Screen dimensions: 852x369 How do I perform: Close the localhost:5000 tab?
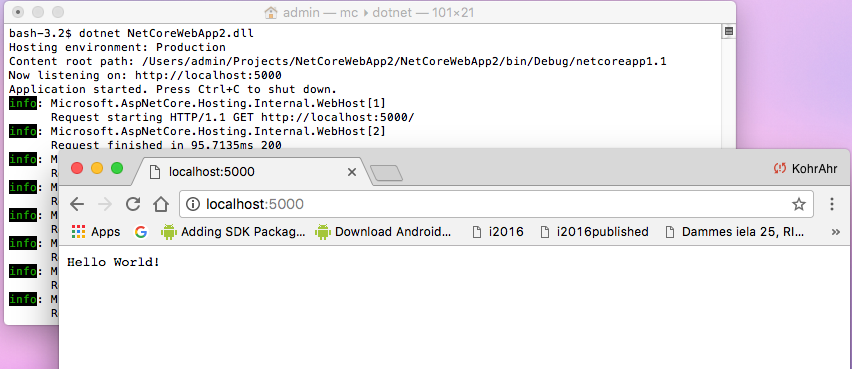[x=352, y=172]
